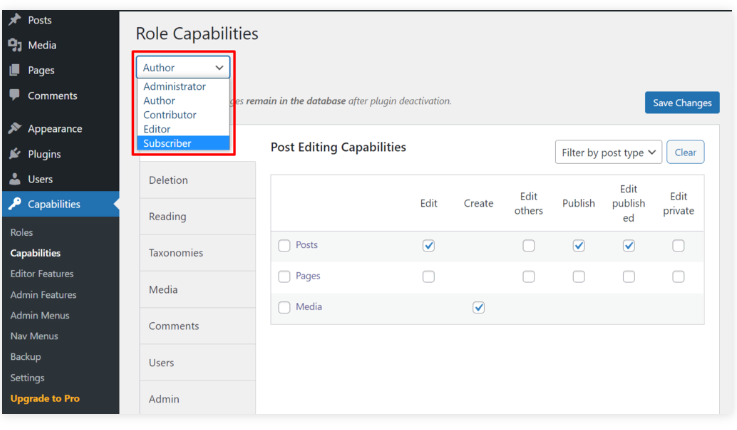Screen dimensions: 737x430
Task: Click the Save Changes button
Action: 682,102
